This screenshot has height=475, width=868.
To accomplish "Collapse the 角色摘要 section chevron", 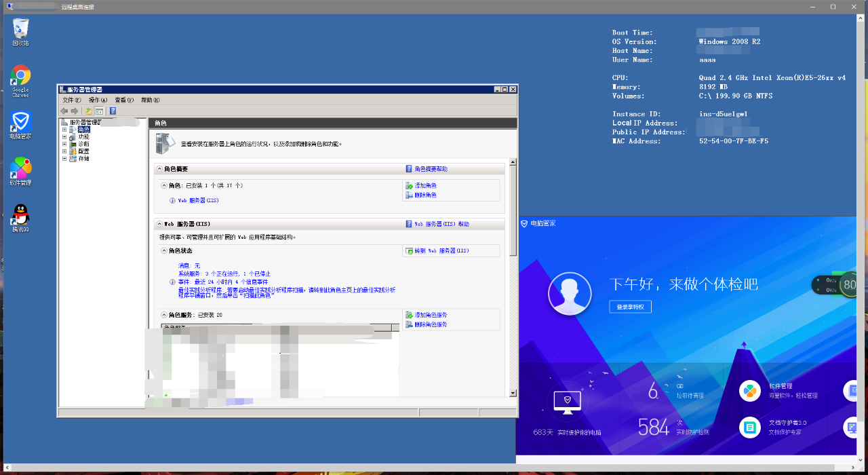I will (159, 169).
